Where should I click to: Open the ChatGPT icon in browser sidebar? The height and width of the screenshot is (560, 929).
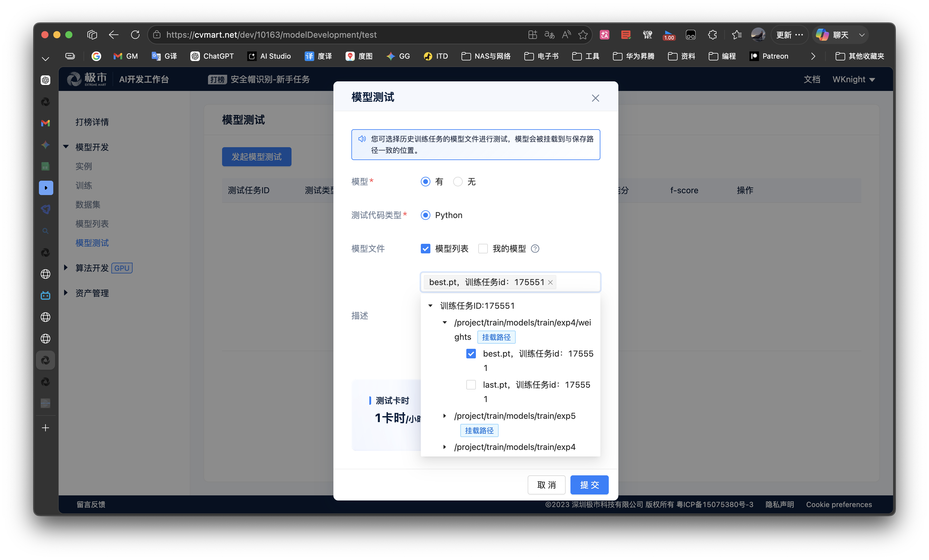coord(45,80)
